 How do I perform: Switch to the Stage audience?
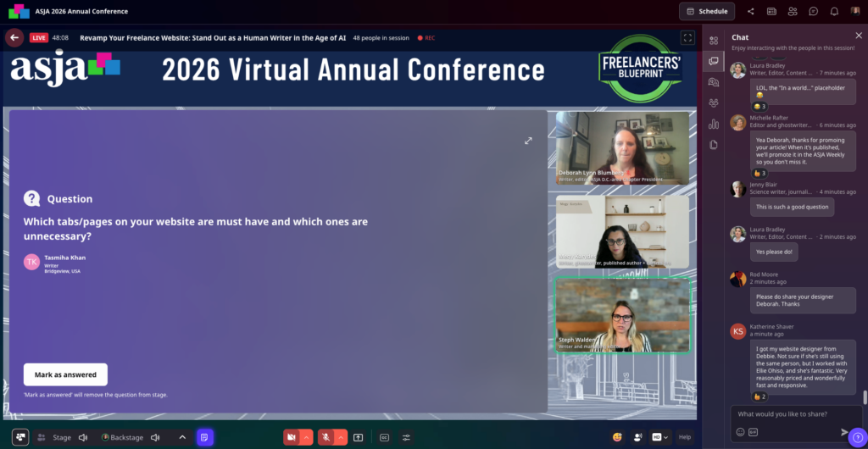(x=54, y=437)
